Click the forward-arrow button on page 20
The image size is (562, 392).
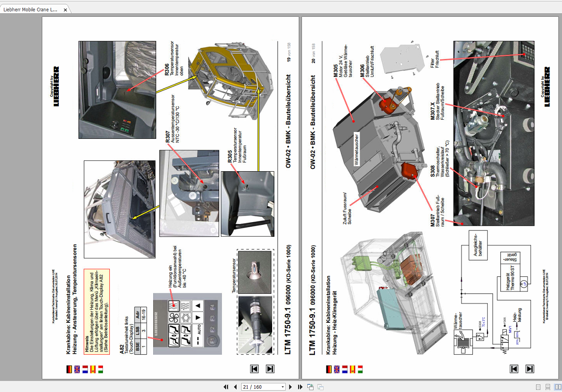click(x=530, y=369)
